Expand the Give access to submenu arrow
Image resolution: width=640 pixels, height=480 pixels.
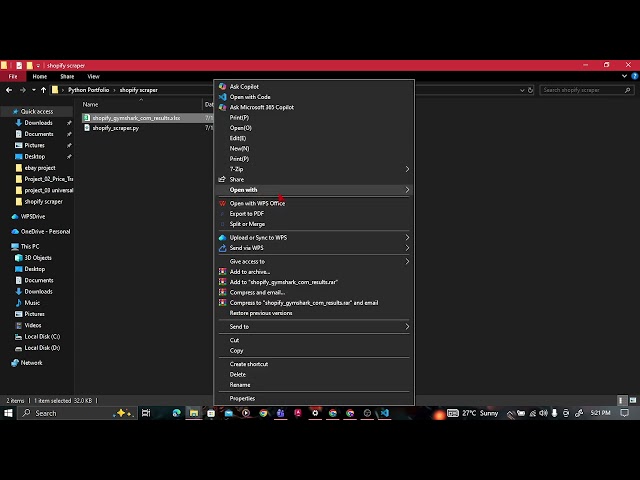pos(407,262)
